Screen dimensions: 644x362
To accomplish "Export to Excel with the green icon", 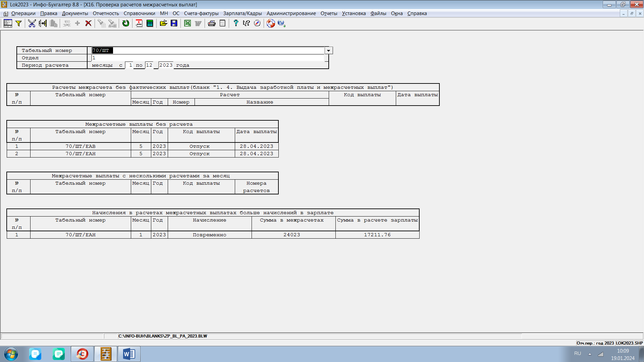I will click(187, 23).
